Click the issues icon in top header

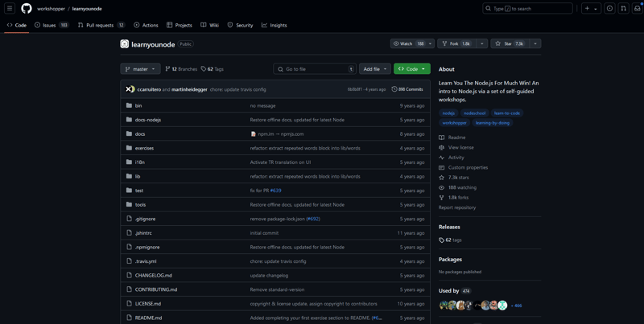coord(609,9)
